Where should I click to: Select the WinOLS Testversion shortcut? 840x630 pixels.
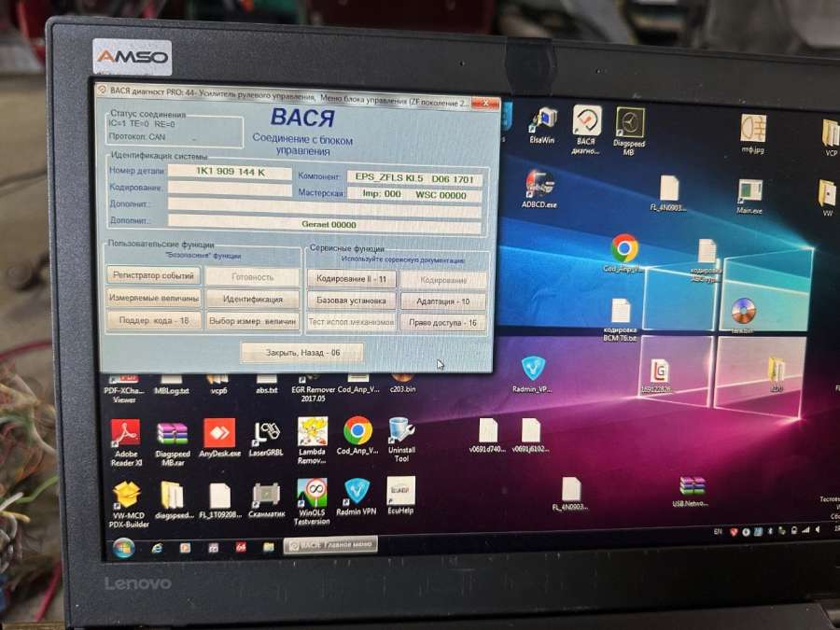312,501
